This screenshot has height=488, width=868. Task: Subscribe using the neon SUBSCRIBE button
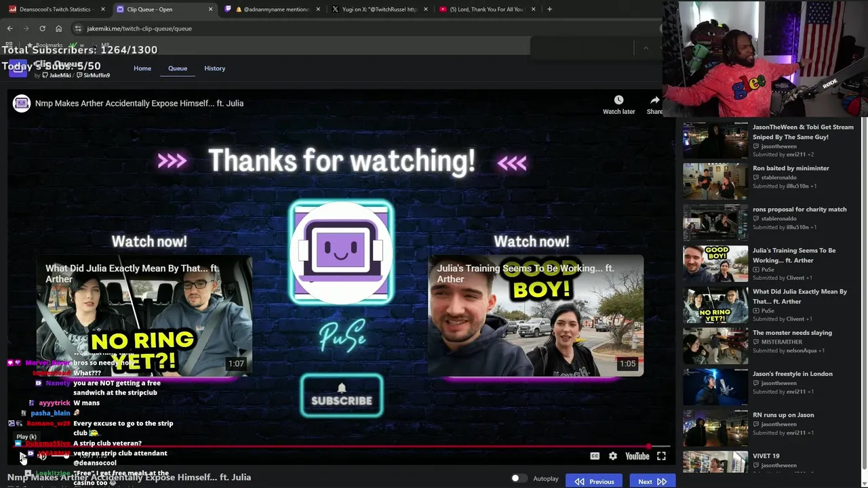[x=342, y=395]
